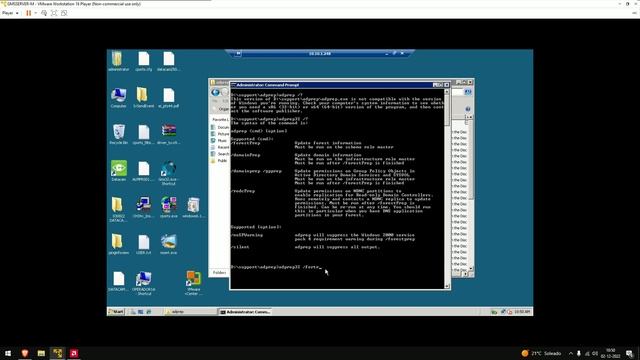
Task: Select Recently Changed in the Explorer navigation pane
Action: (220, 147)
